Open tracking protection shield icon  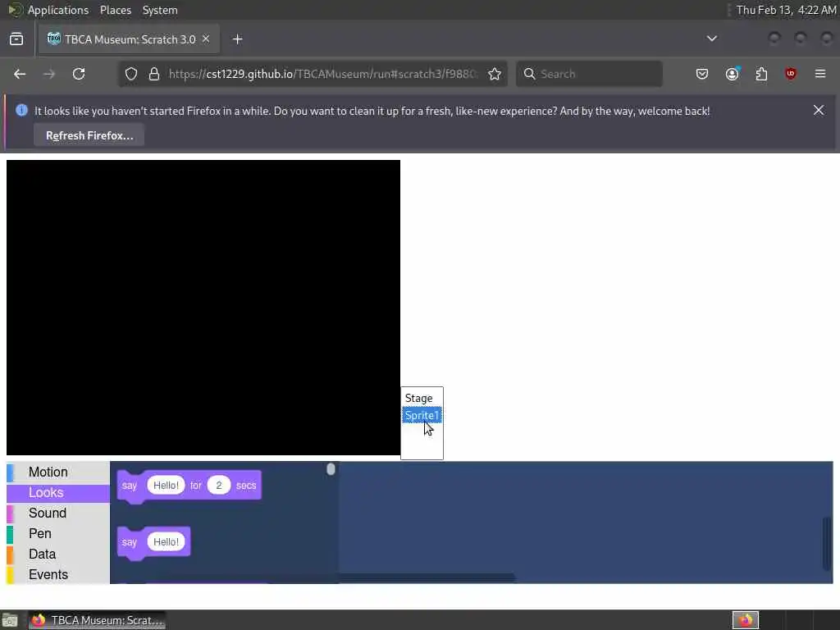[131, 74]
